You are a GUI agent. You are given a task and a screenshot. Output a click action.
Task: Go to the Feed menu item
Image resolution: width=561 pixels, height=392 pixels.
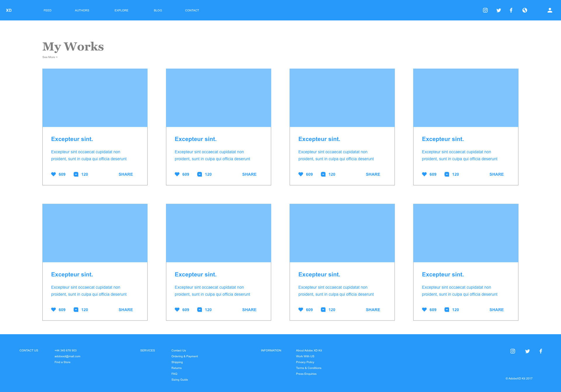click(48, 10)
